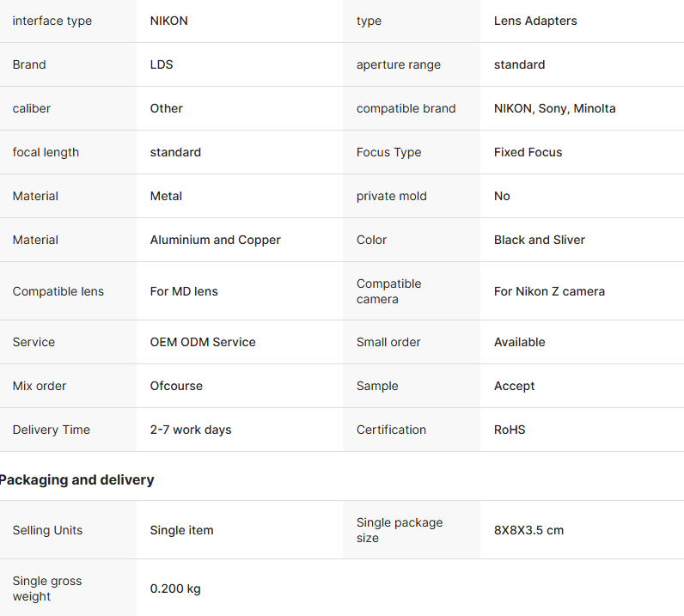The width and height of the screenshot is (684, 616).
Task: Select the "LDS" brand value
Action: [x=162, y=64]
